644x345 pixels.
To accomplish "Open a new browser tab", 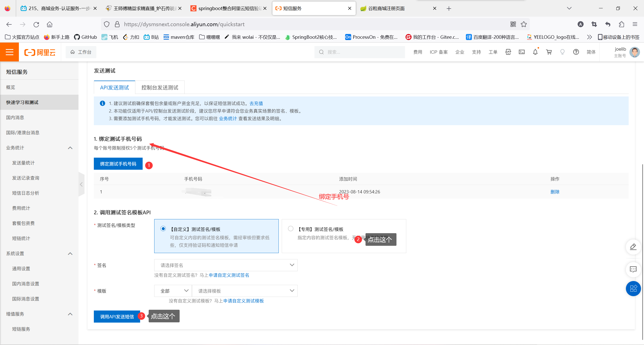I will [449, 9].
